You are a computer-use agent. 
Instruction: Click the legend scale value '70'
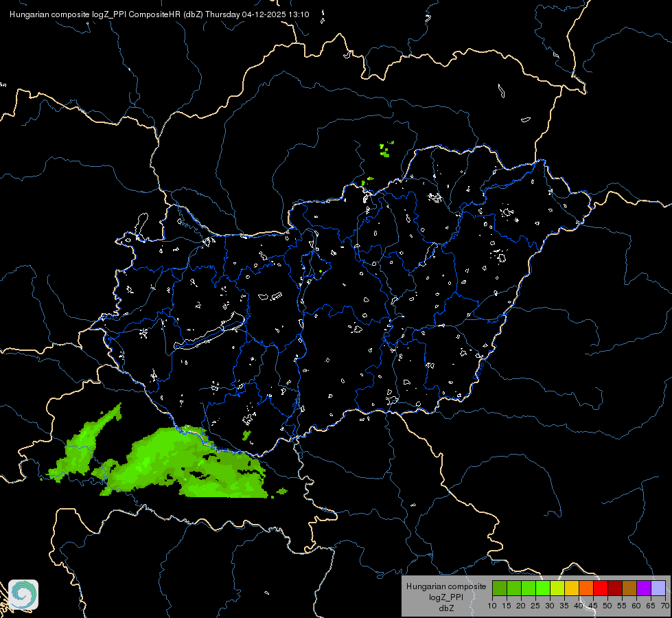click(x=665, y=606)
